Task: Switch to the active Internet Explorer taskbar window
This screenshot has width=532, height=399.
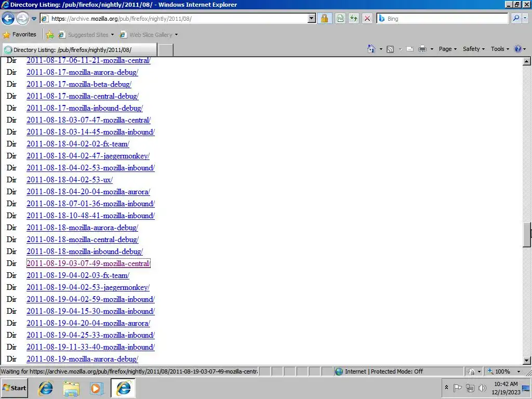Action: [123, 388]
